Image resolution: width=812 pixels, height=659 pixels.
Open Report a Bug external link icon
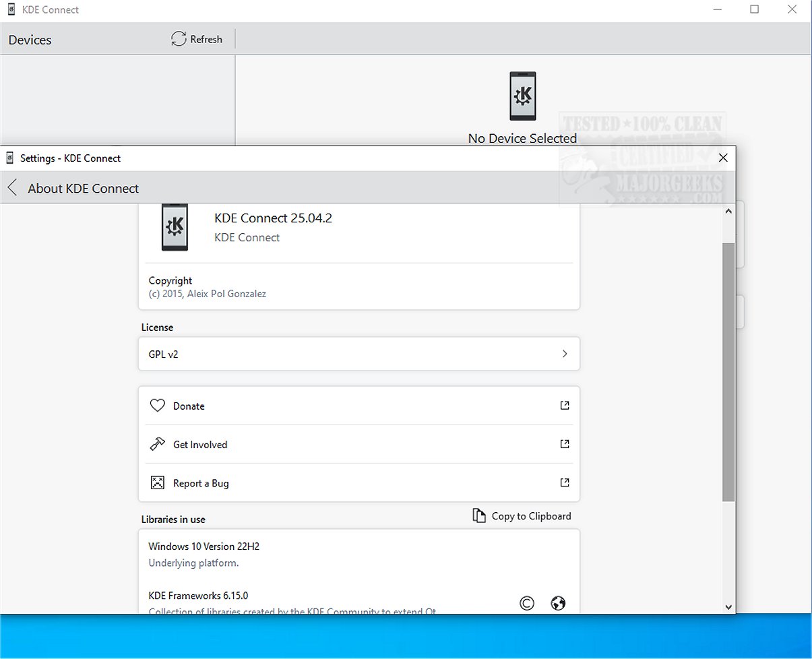click(565, 482)
